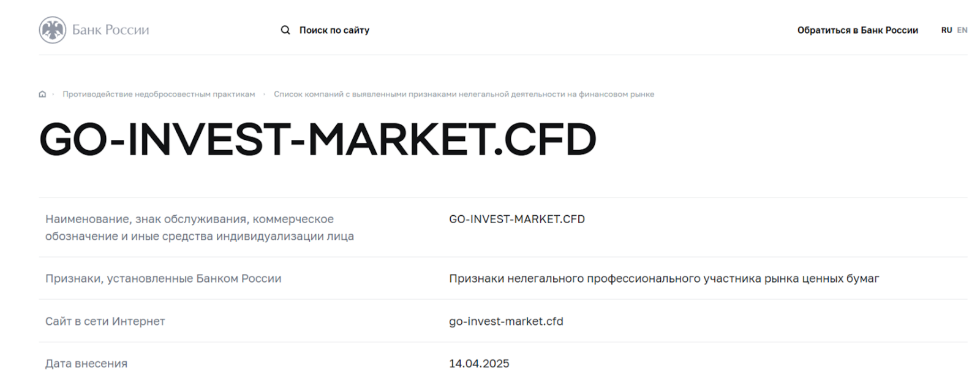The image size is (980, 382).
Task: Open "Обратиться в Банк России" link
Action: tap(857, 30)
